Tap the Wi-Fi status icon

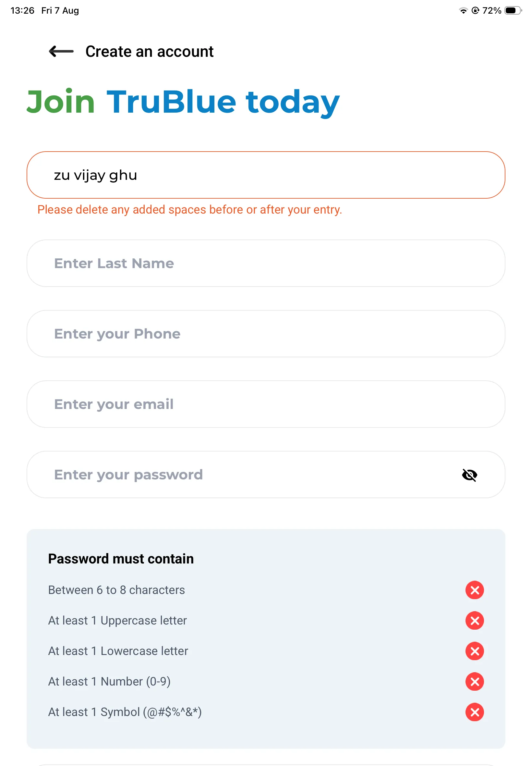(463, 11)
